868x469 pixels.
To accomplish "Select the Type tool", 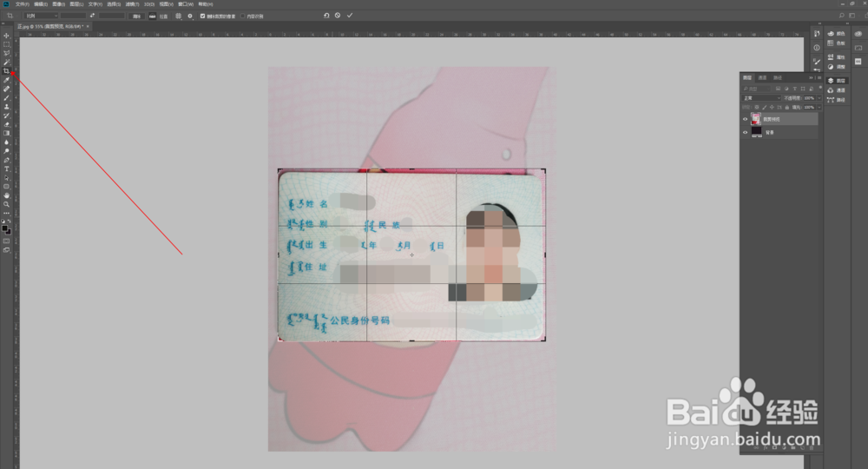I will [7, 168].
